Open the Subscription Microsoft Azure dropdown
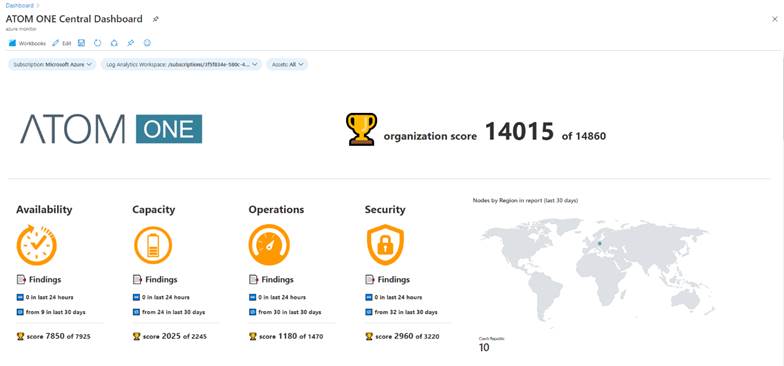 52,64
